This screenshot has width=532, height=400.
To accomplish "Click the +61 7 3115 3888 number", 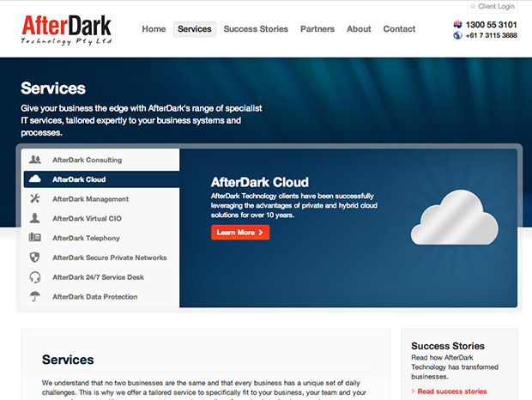I will [492, 35].
